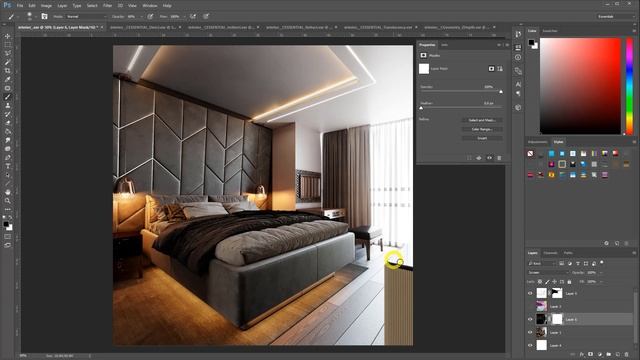Select the Eraser tool
The height and width of the screenshot is (360, 640).
pos(7,123)
